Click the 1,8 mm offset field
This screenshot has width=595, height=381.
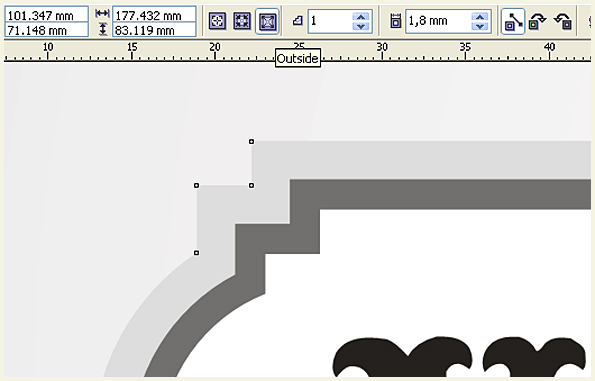pos(438,21)
